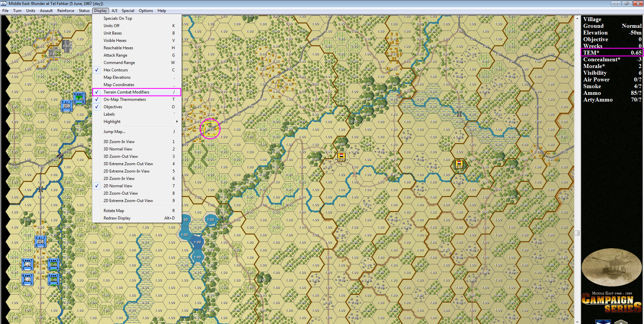The height and width of the screenshot is (324, 644).
Task: Open the A/I menu
Action: click(114, 11)
